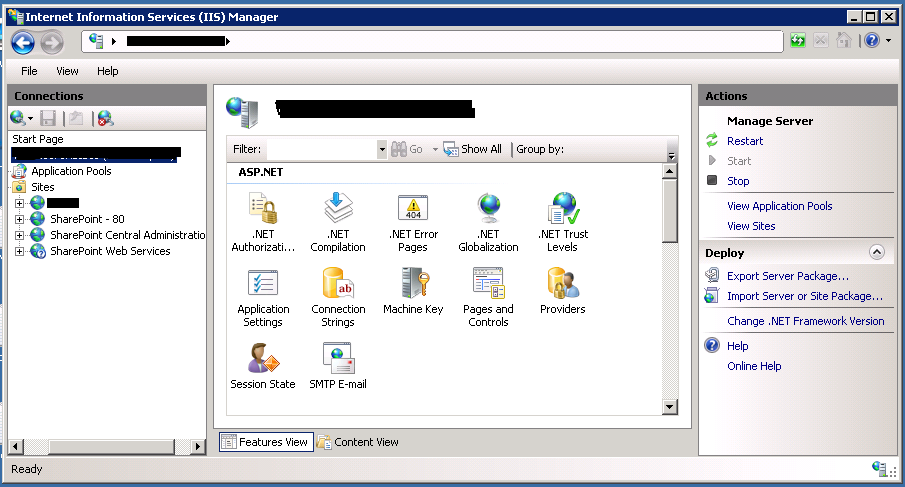
Task: Click inside the Filter input field
Action: point(322,149)
